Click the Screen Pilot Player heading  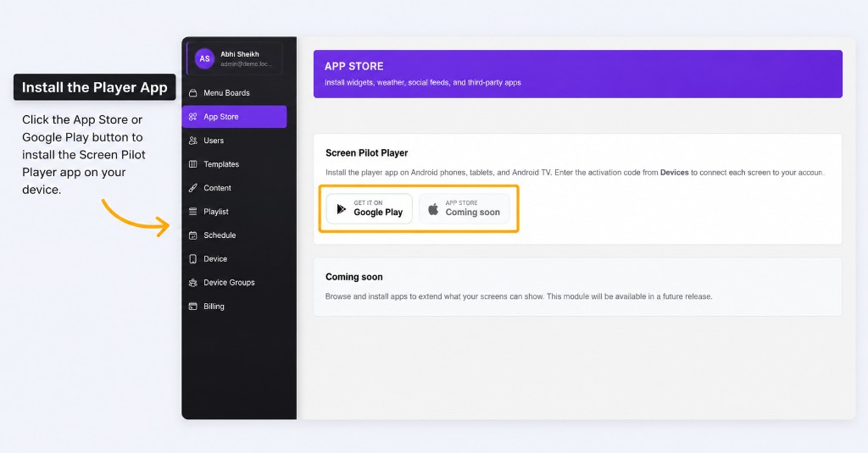coord(366,152)
